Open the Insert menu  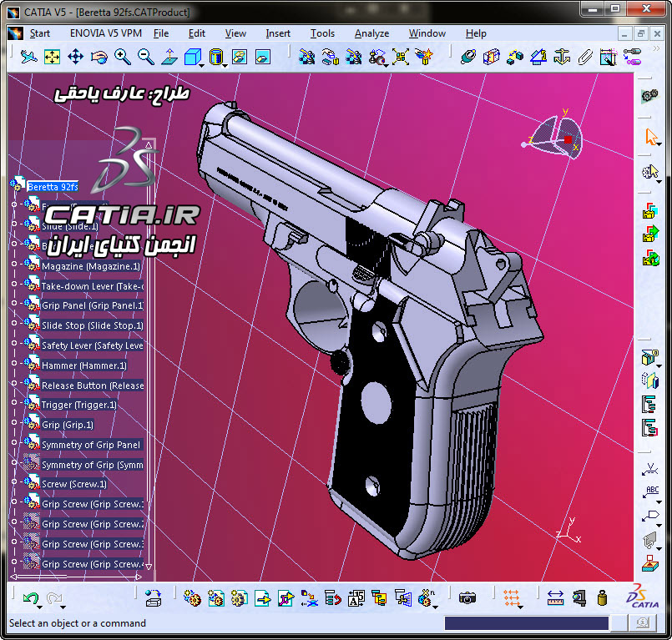click(278, 33)
